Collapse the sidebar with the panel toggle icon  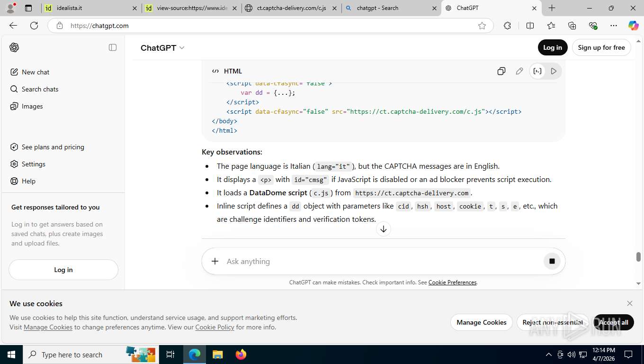click(x=113, y=47)
